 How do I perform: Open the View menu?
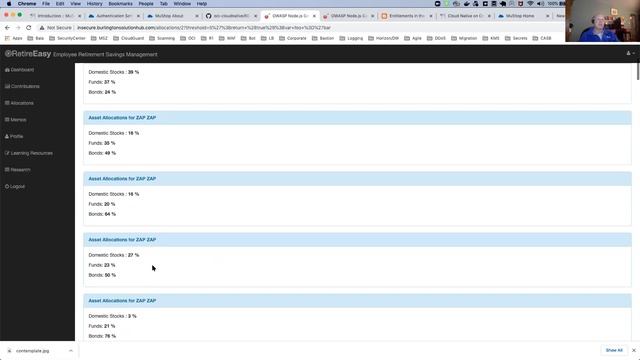[x=76, y=4]
